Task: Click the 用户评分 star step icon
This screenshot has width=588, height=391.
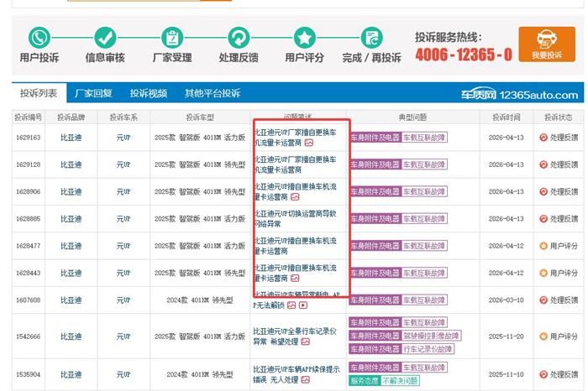Action: 304,38
